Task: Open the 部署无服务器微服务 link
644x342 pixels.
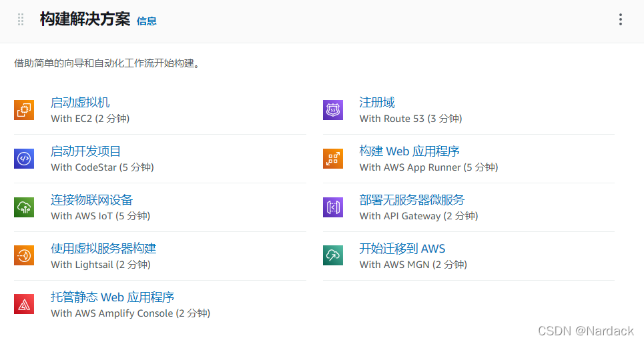Action: tap(412, 200)
